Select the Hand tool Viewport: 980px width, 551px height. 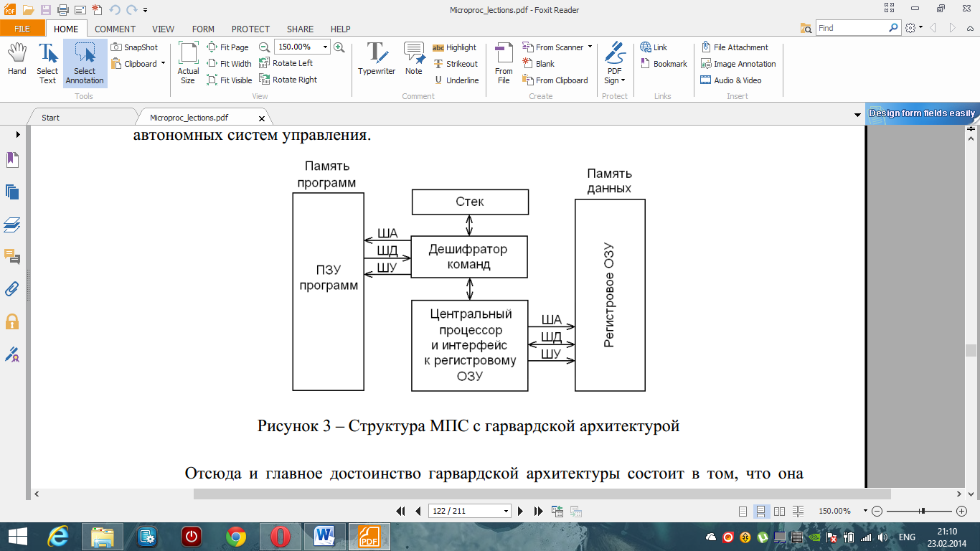[x=17, y=60]
